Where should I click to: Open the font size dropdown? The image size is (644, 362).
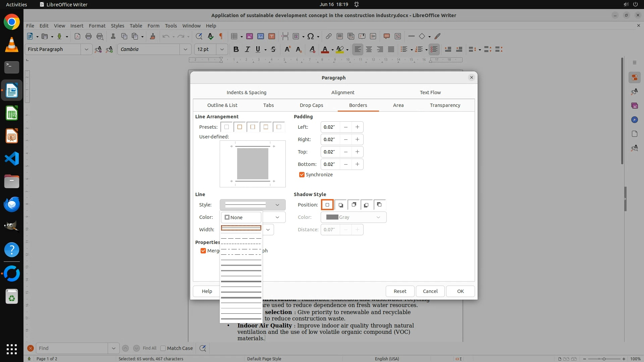pyautogui.click(x=222, y=49)
